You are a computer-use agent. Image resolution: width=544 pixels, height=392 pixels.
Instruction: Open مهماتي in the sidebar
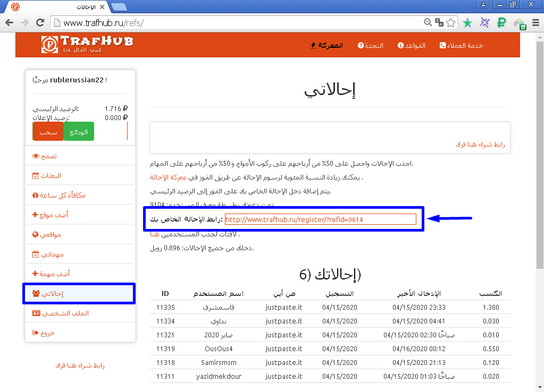(x=80, y=254)
